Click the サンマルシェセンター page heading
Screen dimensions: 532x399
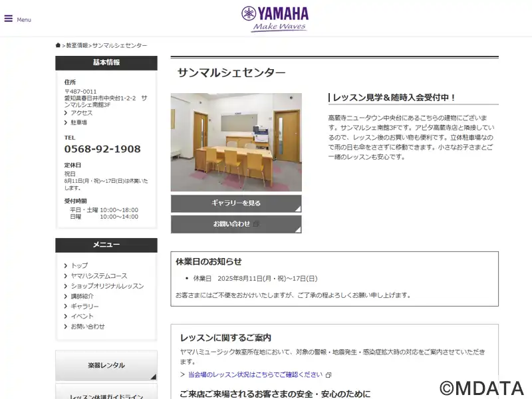click(x=231, y=72)
